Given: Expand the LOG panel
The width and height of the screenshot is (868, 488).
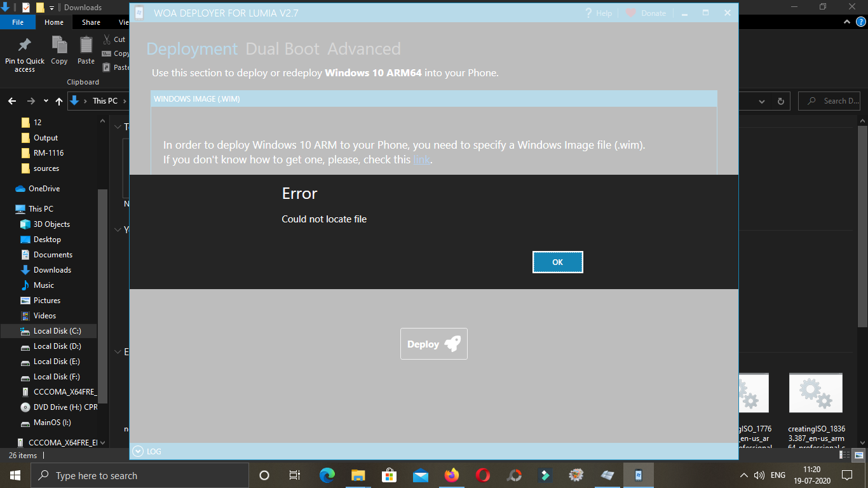Looking at the screenshot, I should tap(139, 451).
